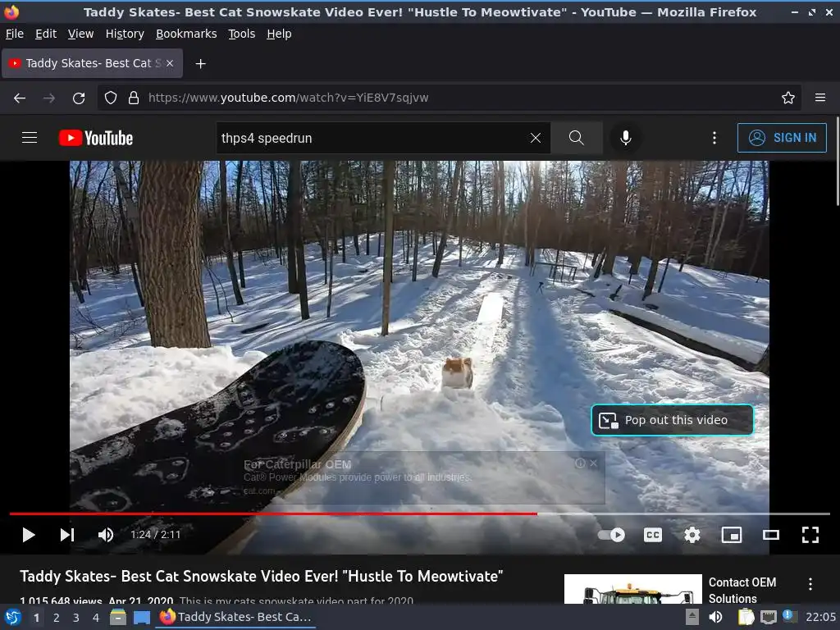This screenshot has width=840, height=630.
Task: Submit the YouTube search
Action: (x=577, y=138)
